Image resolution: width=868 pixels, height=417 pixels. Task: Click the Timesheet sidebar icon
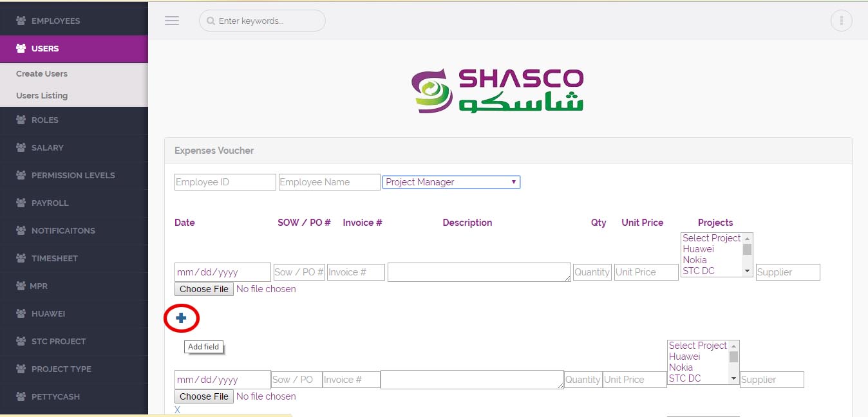[21, 258]
